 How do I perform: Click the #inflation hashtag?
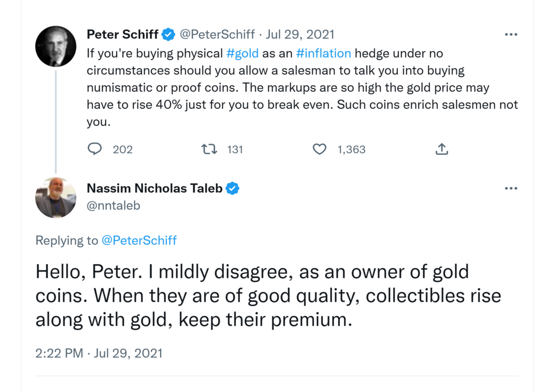324,53
